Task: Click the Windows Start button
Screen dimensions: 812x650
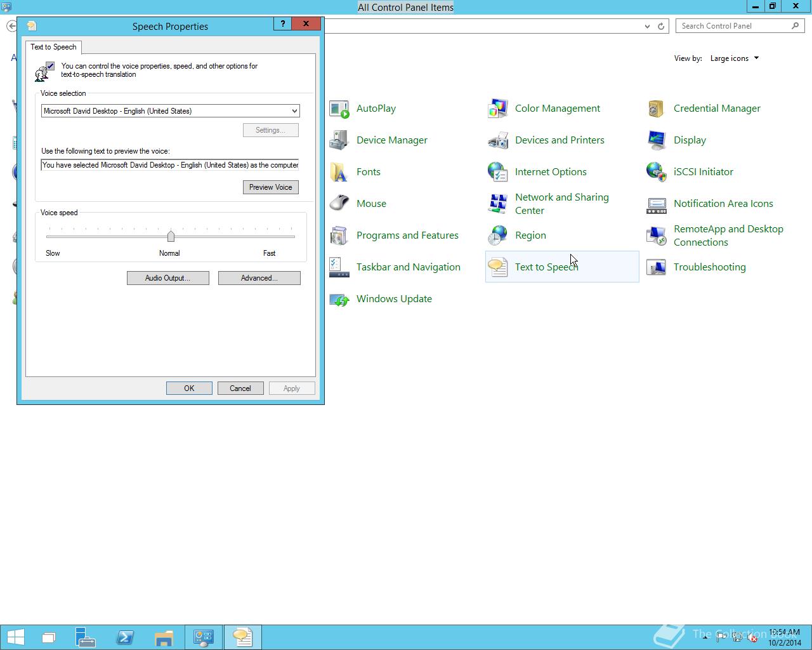Action: (x=15, y=637)
